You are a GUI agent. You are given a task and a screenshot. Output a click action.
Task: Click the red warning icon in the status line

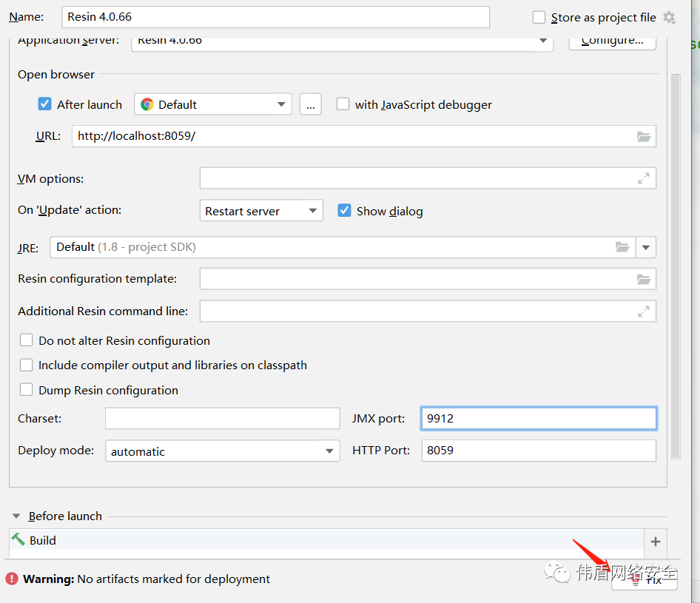coord(12,579)
